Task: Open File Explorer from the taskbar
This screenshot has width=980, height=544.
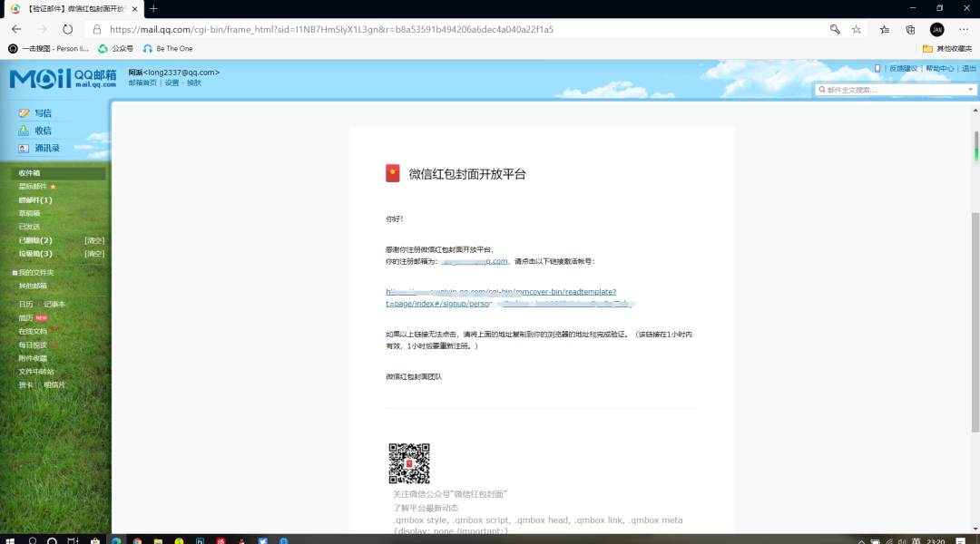Action: coord(158,540)
